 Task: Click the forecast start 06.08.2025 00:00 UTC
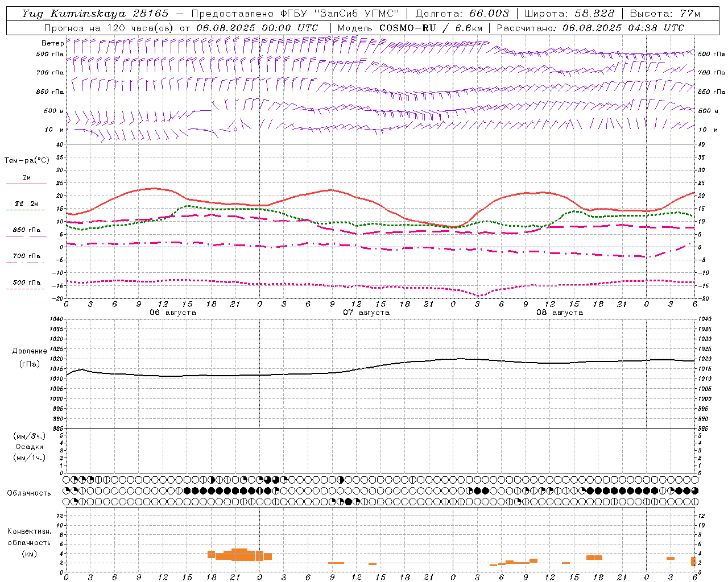coord(257,28)
